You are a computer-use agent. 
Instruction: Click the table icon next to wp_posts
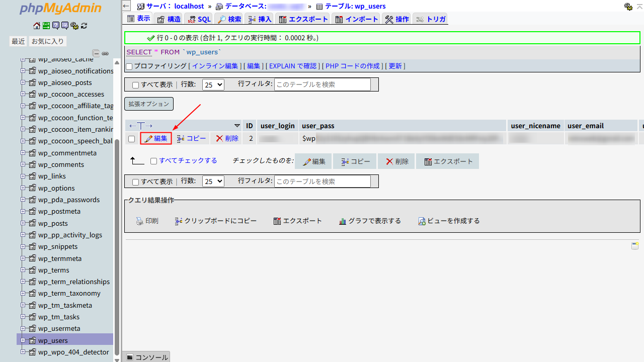[x=32, y=223]
